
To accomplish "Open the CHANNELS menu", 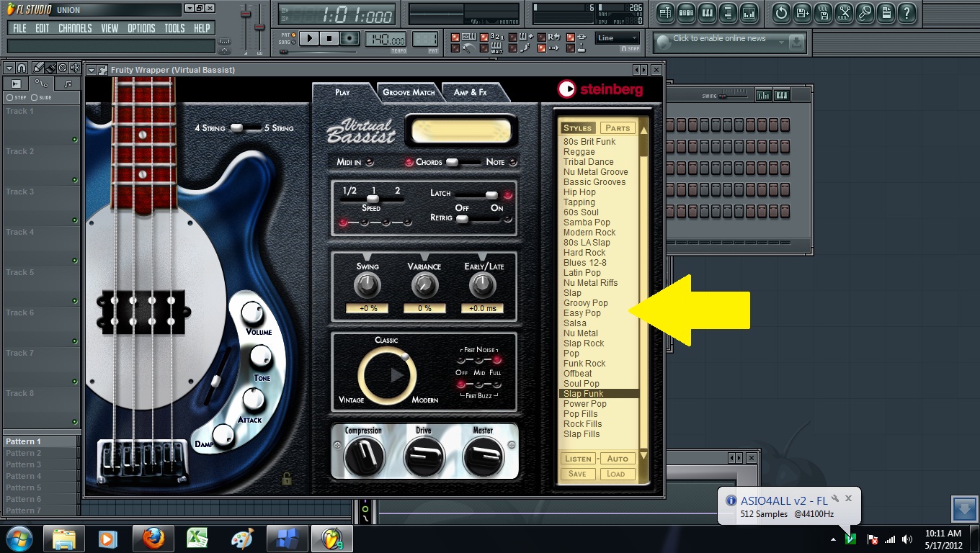I will (x=75, y=28).
